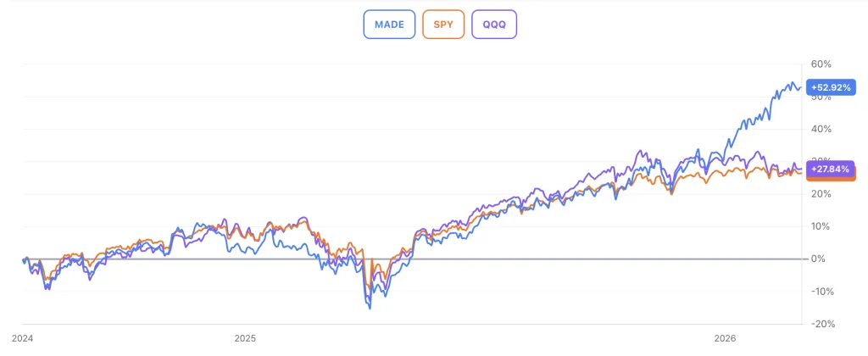The height and width of the screenshot is (356, 868).
Task: Click the 20% y-axis label
Action: click(x=821, y=194)
